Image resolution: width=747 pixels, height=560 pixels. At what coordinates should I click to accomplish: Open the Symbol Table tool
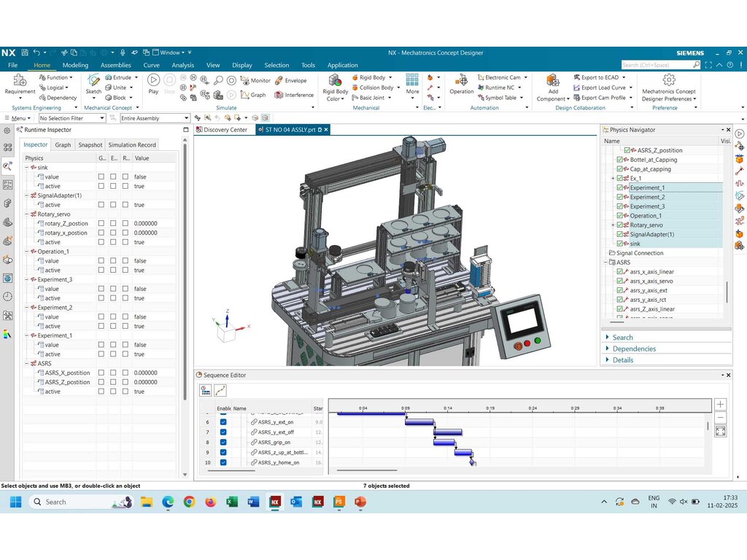497,98
